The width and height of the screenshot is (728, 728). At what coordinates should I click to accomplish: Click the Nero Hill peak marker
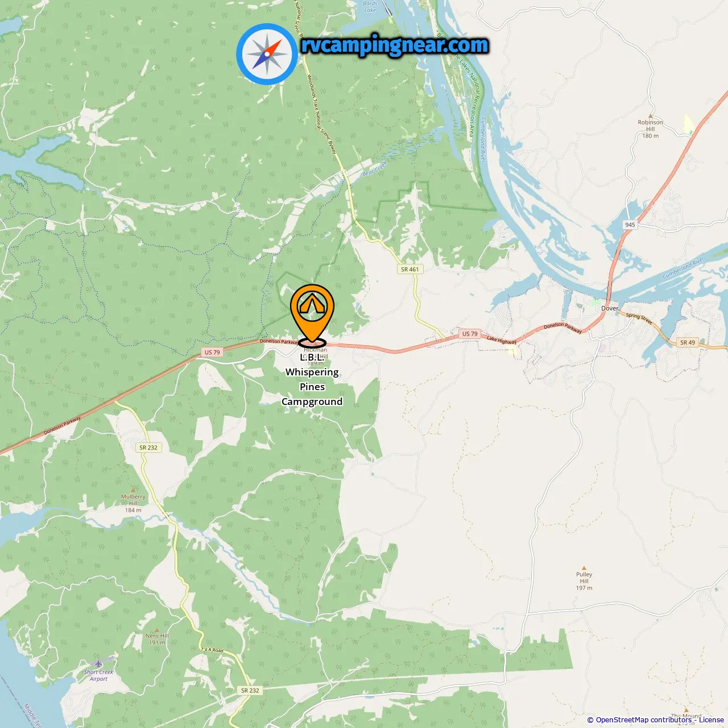(x=157, y=630)
